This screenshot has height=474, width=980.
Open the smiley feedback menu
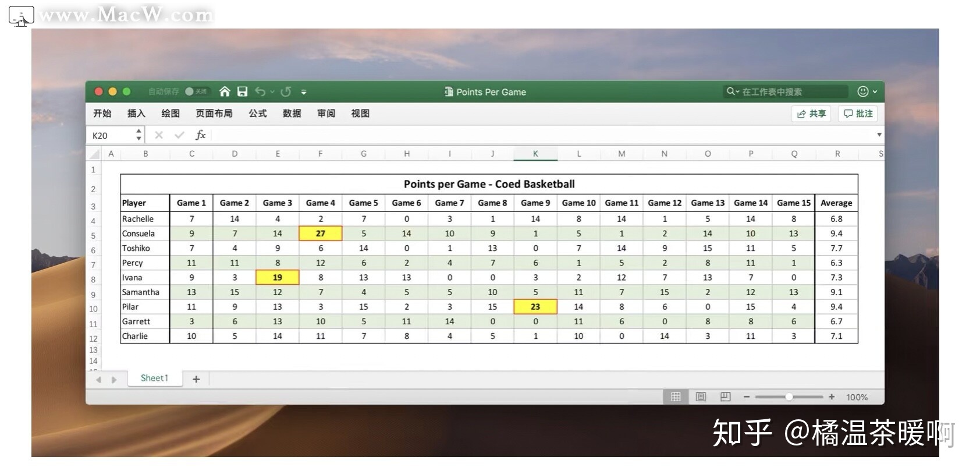click(x=867, y=91)
